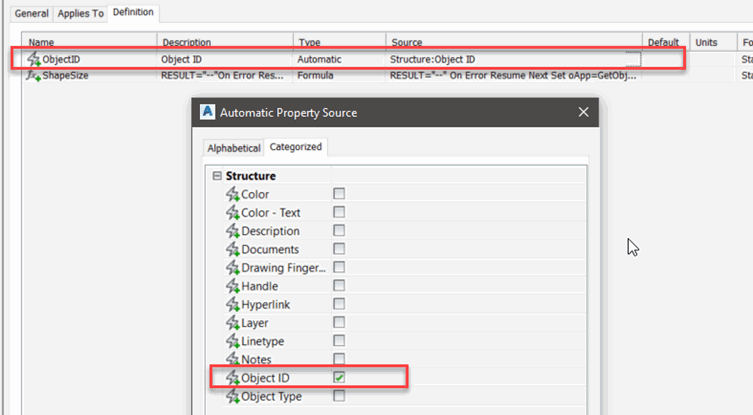Click the Hyperlink property icon
The image size is (753, 415).
pyautogui.click(x=233, y=304)
